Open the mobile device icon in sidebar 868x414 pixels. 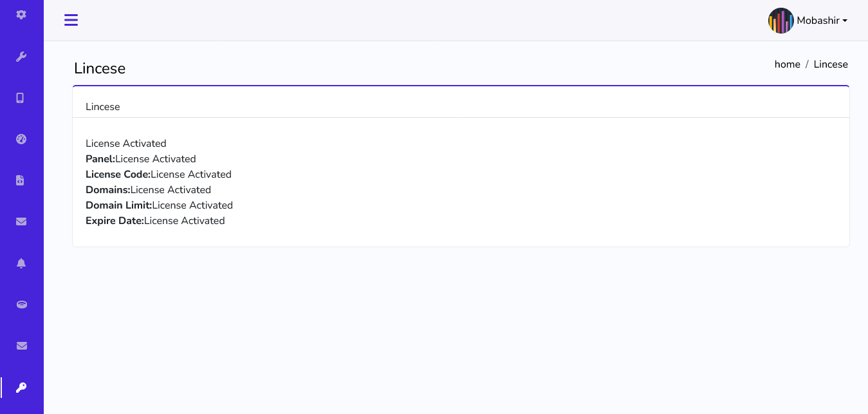[21, 98]
